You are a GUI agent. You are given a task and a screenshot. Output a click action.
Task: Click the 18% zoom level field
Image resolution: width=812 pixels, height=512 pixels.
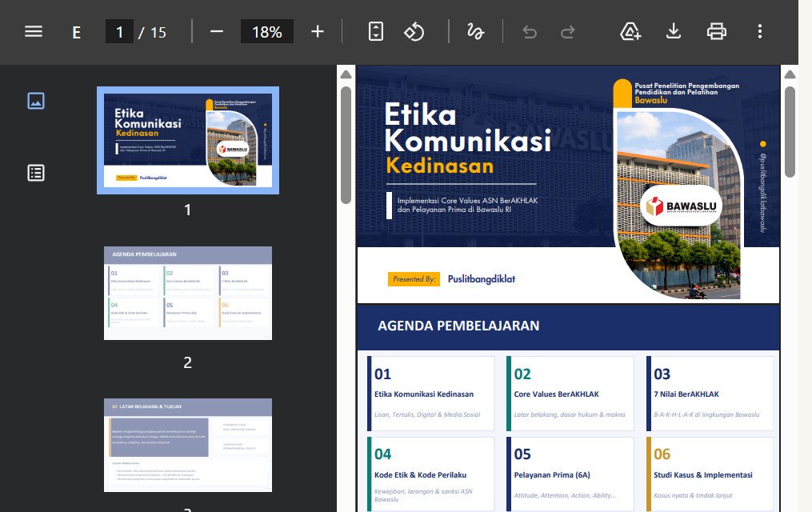point(267,31)
